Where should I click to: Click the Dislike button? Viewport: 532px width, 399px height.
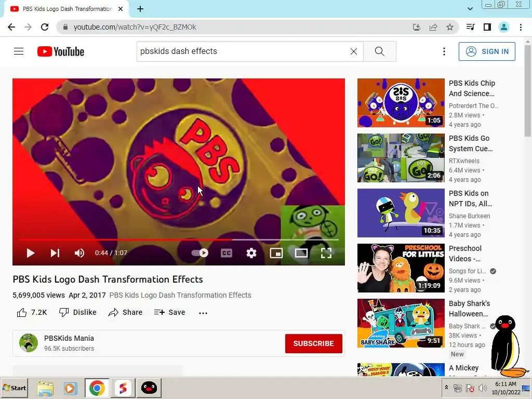(78, 312)
